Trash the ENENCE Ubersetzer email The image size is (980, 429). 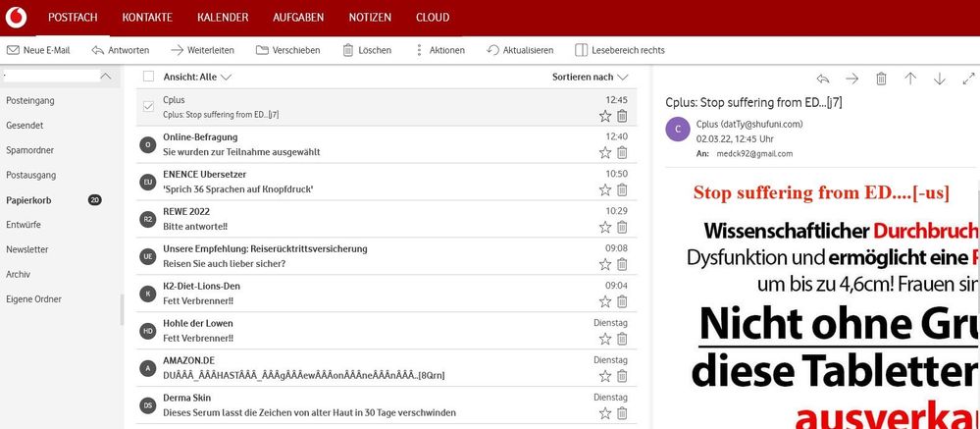(622, 190)
